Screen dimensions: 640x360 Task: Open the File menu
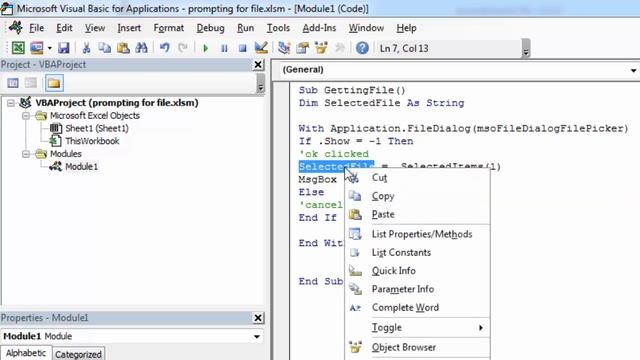pyautogui.click(x=36, y=28)
